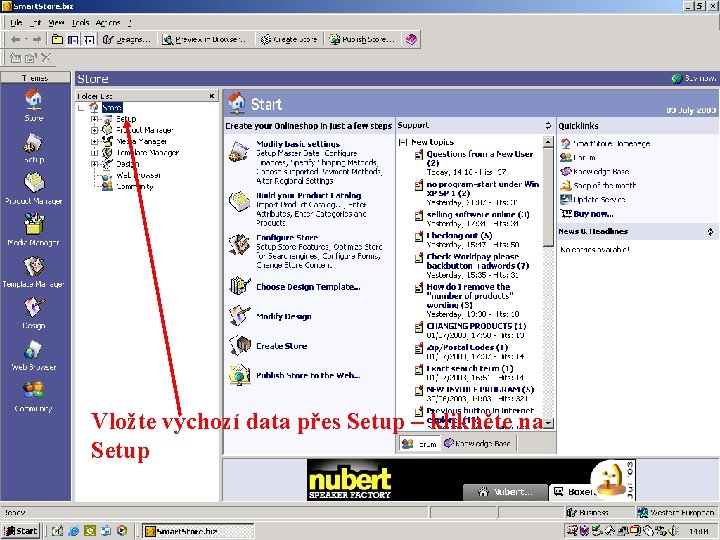
Task: Collapse the New topics group
Action: [403, 142]
